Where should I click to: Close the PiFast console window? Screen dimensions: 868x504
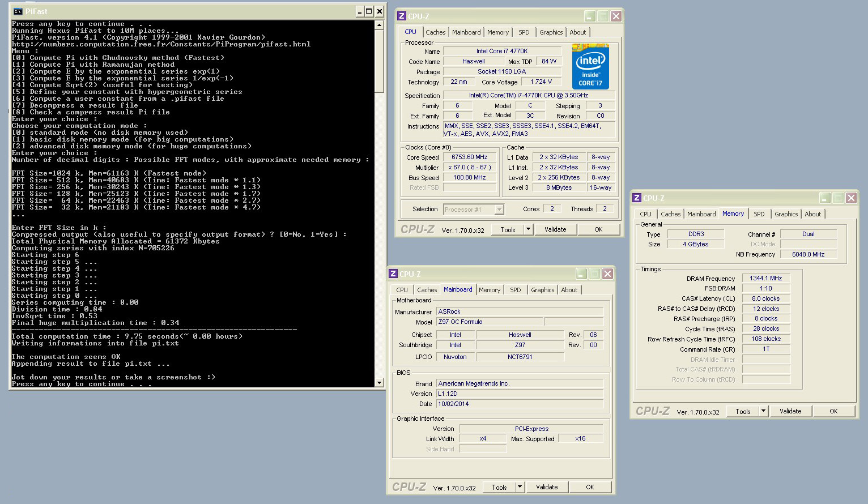(x=380, y=11)
